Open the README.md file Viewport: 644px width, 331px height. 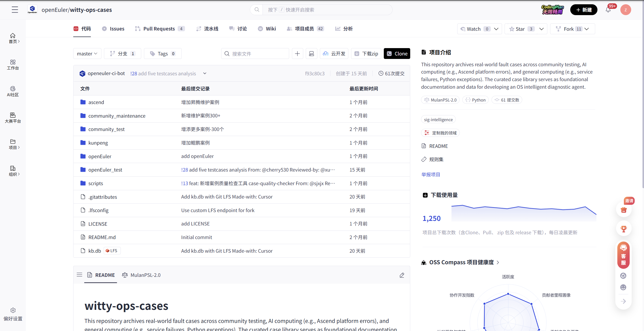click(102, 237)
